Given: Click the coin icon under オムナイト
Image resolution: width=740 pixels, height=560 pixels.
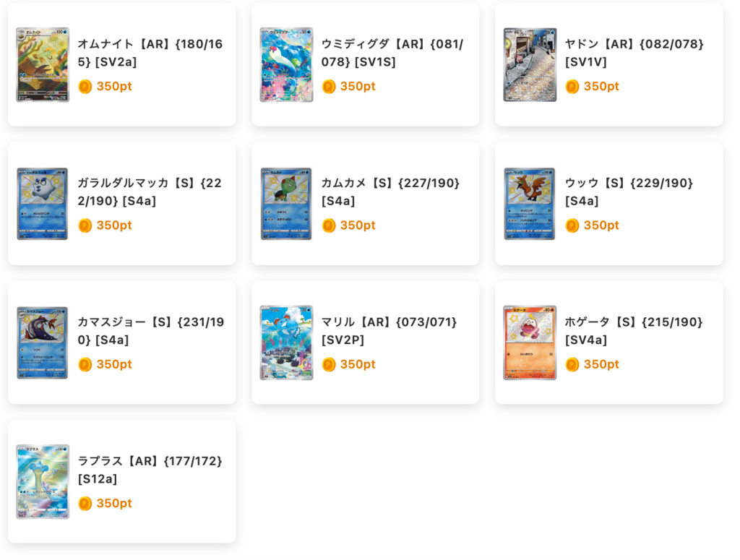Looking at the screenshot, I should pos(85,87).
